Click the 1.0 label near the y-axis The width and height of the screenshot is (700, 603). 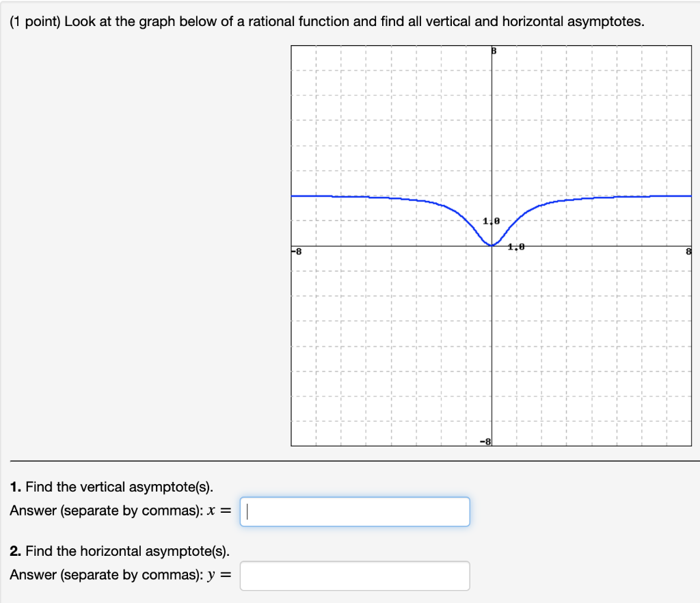click(491, 220)
